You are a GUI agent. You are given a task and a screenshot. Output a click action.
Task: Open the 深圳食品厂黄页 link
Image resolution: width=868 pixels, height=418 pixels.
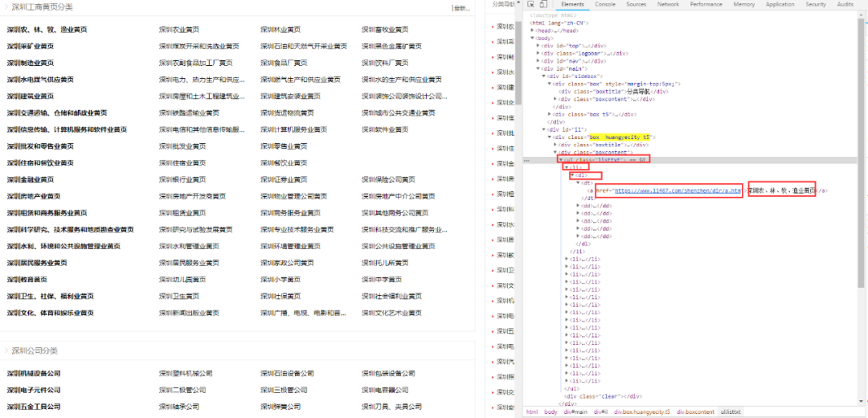click(284, 64)
